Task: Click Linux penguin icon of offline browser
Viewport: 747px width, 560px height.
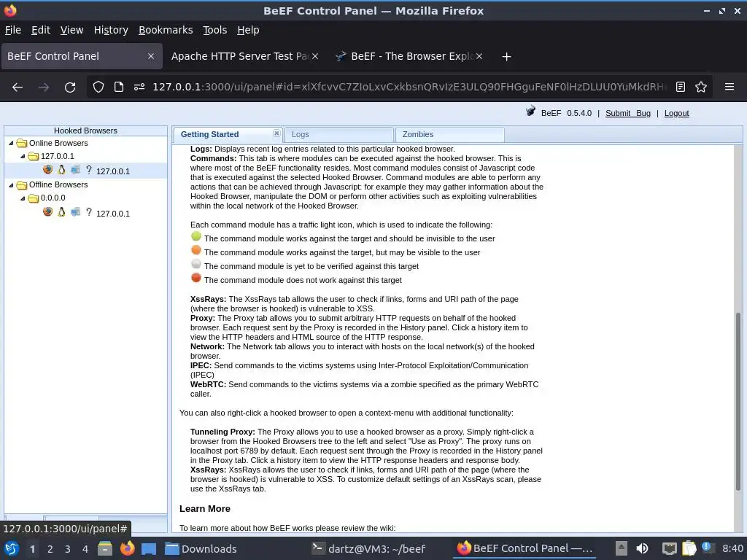Action: point(61,211)
